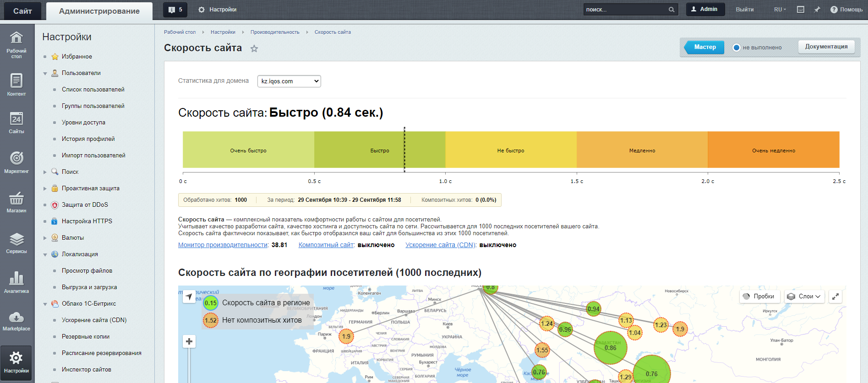The image size is (868, 383).
Task: Open the Защита от DDoS item
Action: tap(85, 205)
